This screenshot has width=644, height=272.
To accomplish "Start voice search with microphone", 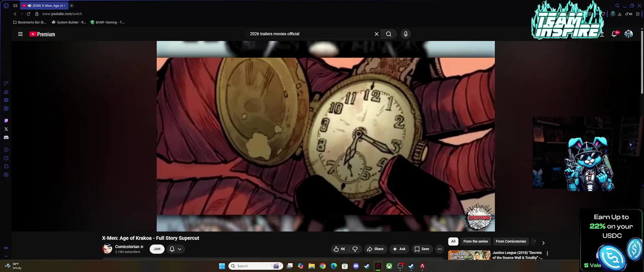I will (405, 34).
